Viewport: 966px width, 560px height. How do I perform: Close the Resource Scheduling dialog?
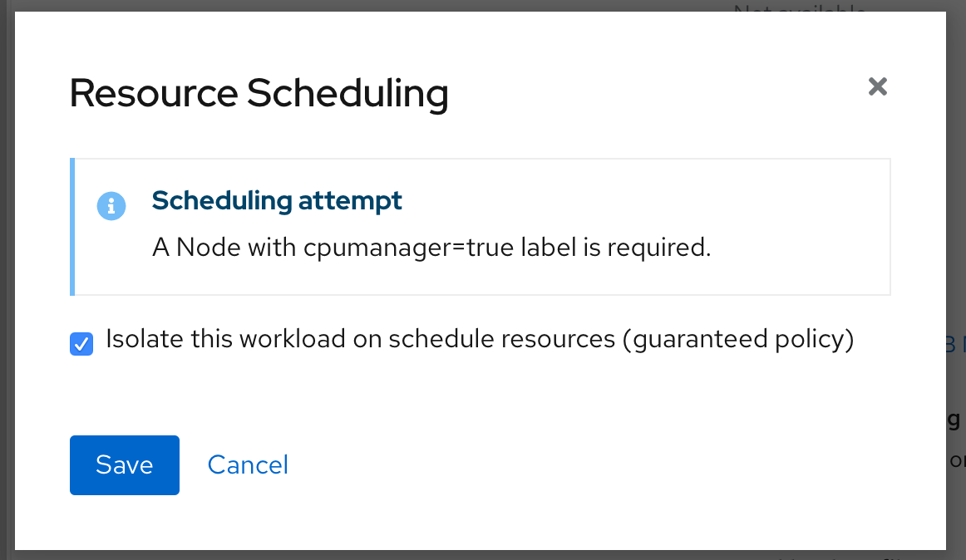(x=877, y=87)
